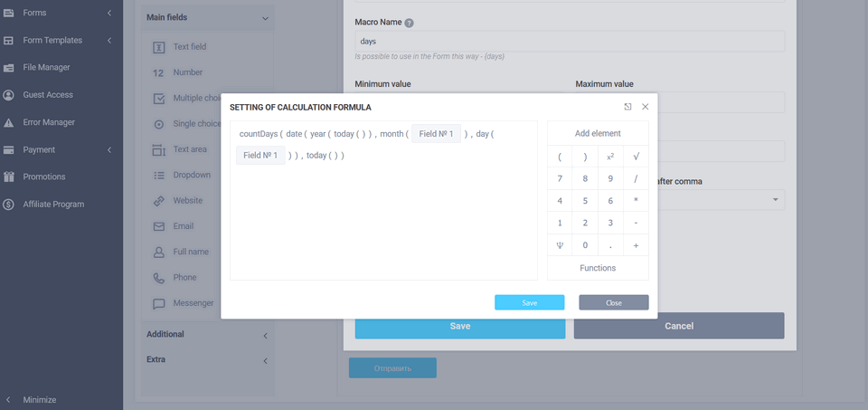Select Field № 1 chip after day
Viewport: 868px width, 410px height.
260,156
